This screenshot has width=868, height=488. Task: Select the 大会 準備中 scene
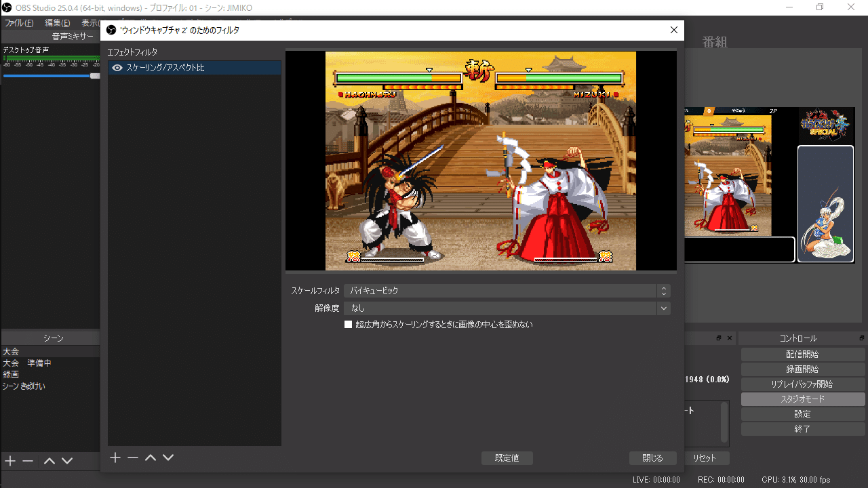[x=51, y=363]
